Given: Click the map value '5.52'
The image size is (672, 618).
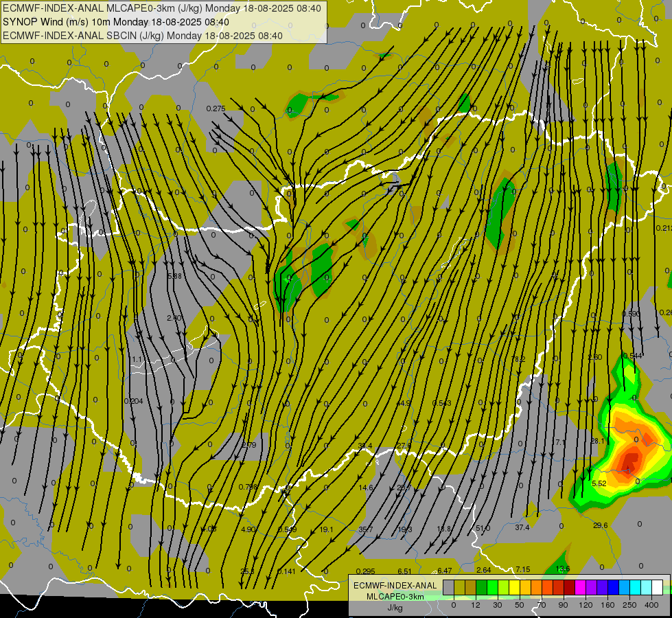Looking at the screenshot, I should tap(599, 483).
